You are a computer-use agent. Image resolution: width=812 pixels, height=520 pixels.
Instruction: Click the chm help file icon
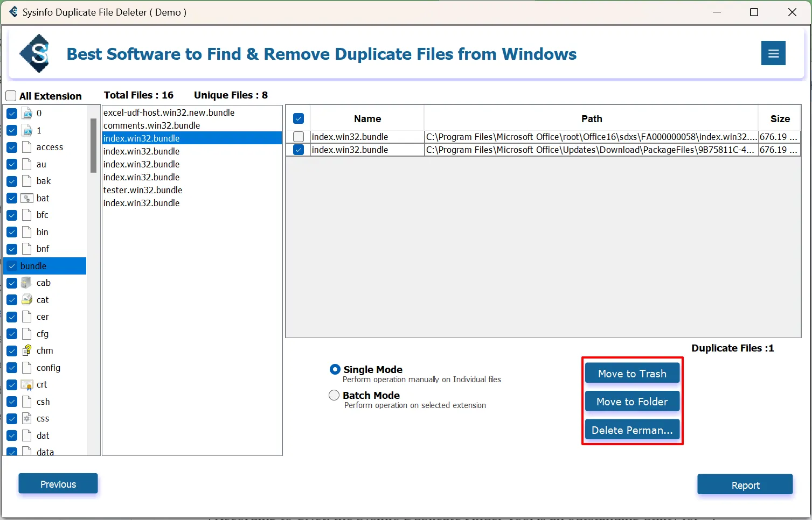point(27,350)
